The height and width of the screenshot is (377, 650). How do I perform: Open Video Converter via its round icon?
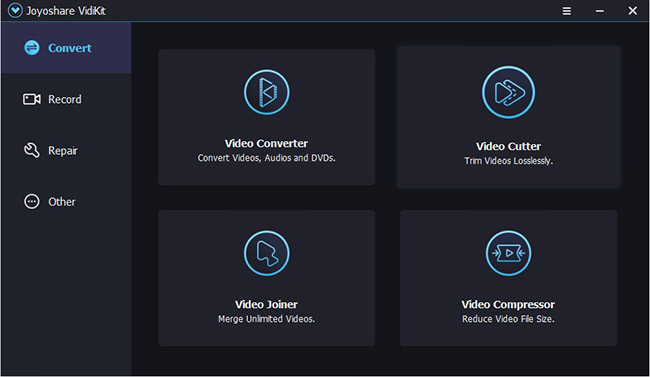click(267, 92)
